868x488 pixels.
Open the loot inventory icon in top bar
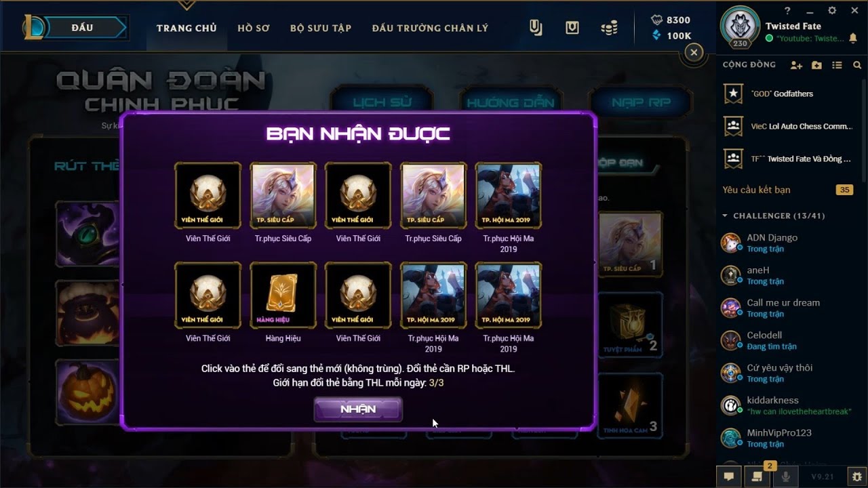pyautogui.click(x=572, y=28)
